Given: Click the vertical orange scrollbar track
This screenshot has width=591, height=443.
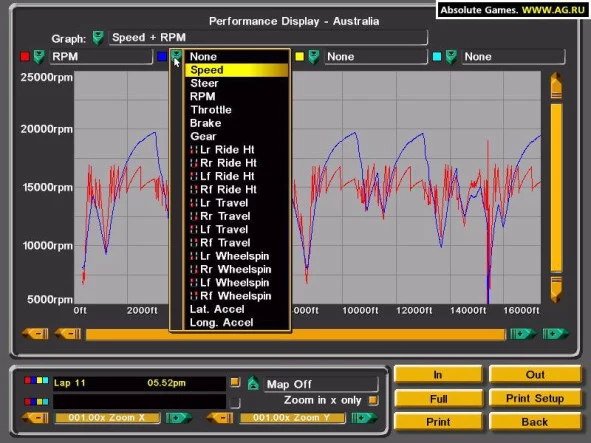Looking at the screenshot, I should click(x=556, y=188).
